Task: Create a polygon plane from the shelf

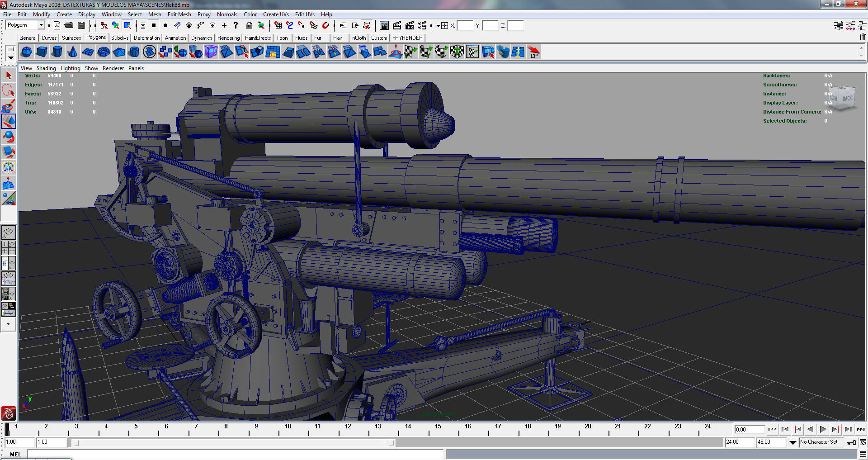Action: (88, 52)
